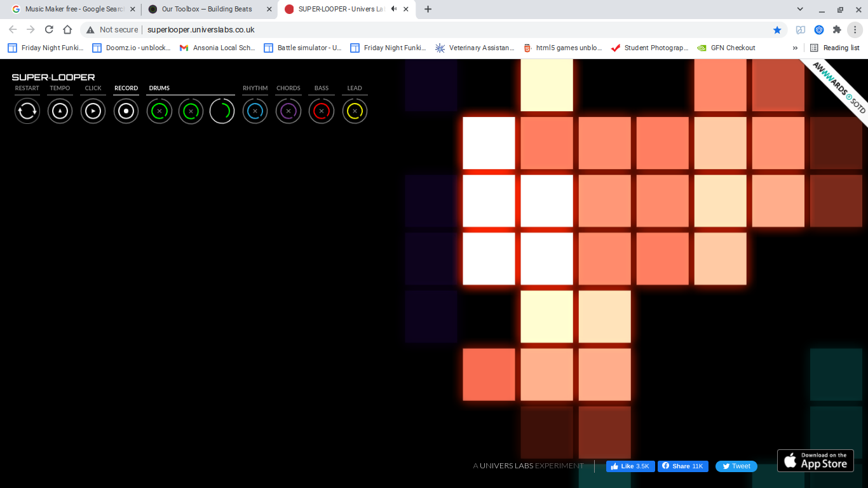The image size is (868, 488).
Task: Expand the tab search dropdown
Action: click(800, 10)
